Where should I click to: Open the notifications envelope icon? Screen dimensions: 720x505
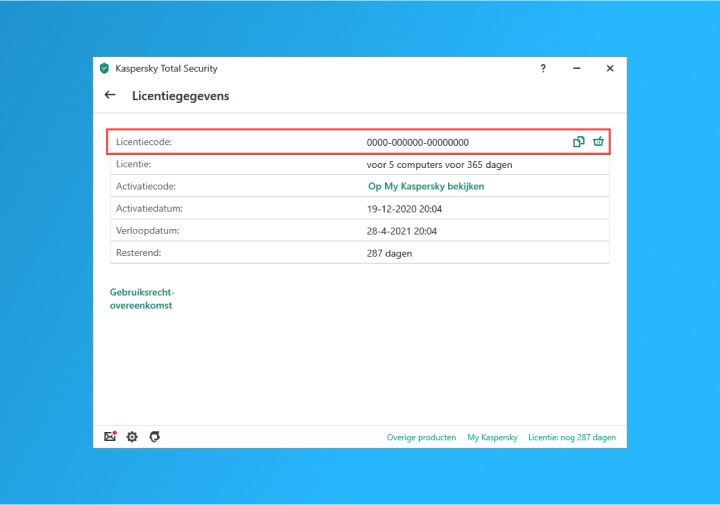(111, 437)
